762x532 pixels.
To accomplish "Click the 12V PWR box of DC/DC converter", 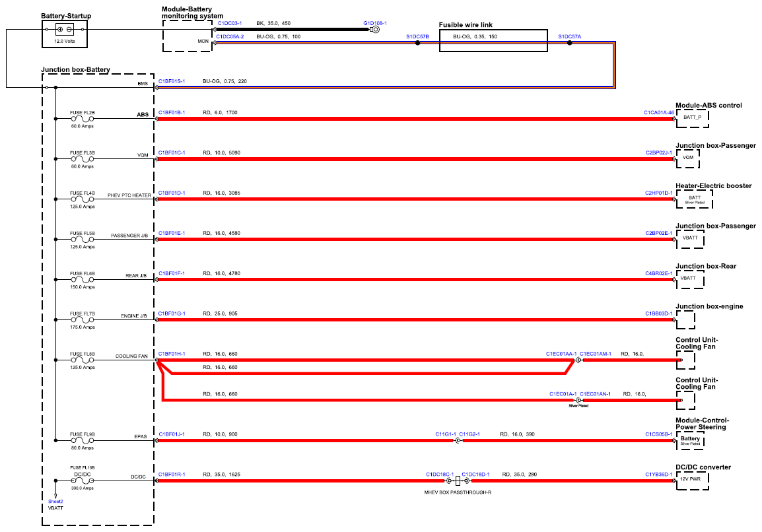I will click(x=693, y=481).
